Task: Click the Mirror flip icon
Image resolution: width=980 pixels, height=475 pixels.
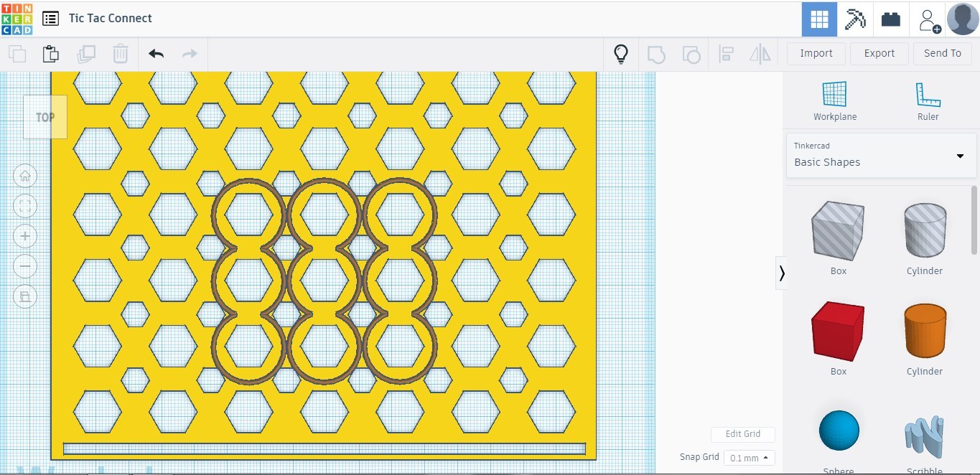Action: (x=760, y=54)
